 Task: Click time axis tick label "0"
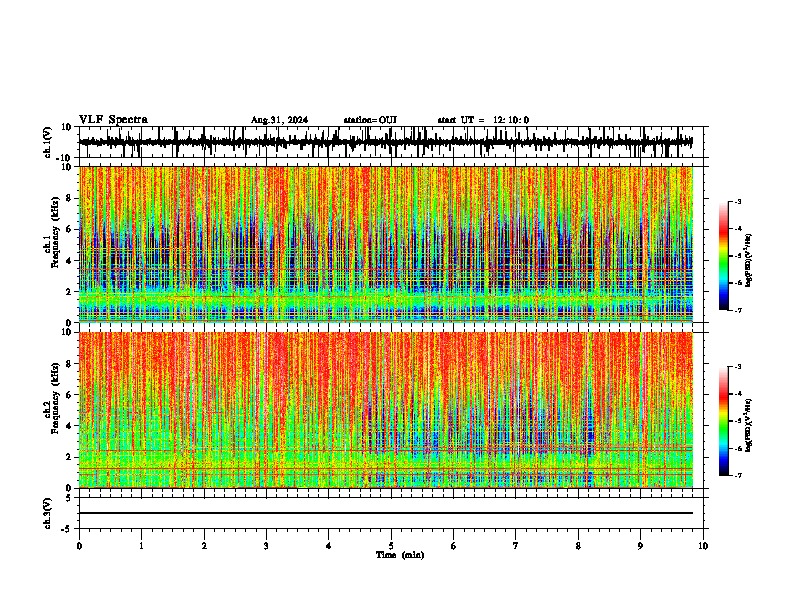coord(79,546)
